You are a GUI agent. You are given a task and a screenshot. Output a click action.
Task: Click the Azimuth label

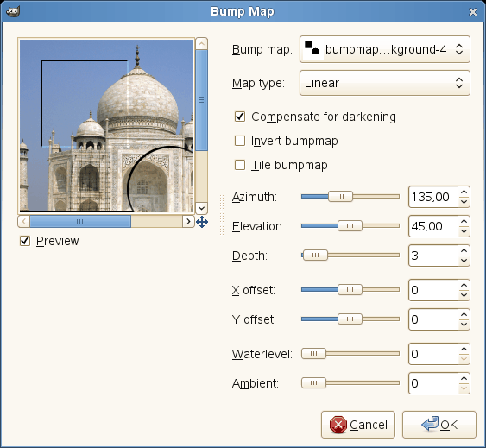255,197
